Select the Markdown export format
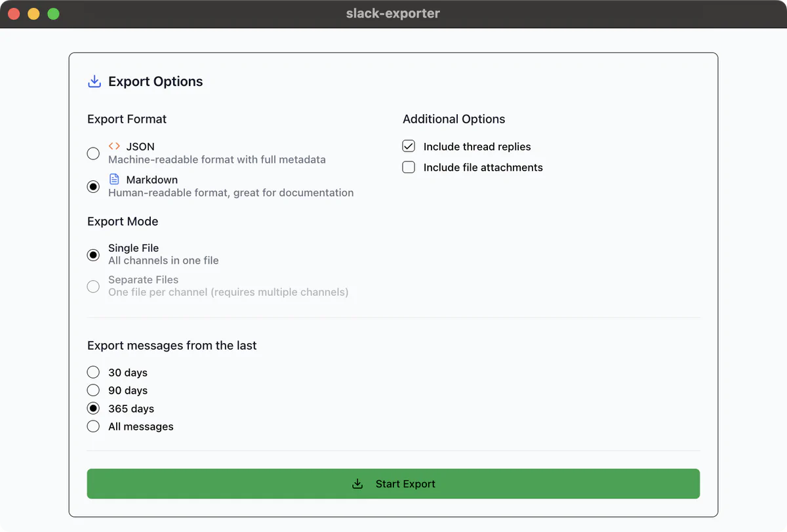 coord(93,186)
